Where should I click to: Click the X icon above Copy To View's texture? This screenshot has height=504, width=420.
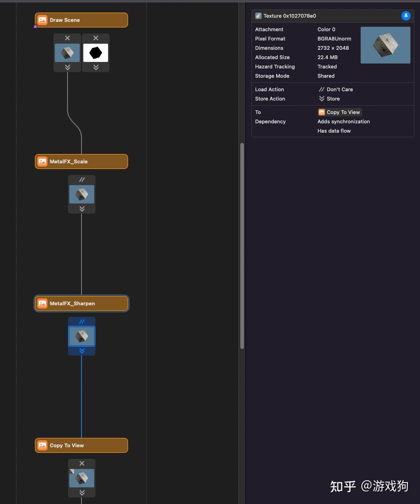point(81,463)
